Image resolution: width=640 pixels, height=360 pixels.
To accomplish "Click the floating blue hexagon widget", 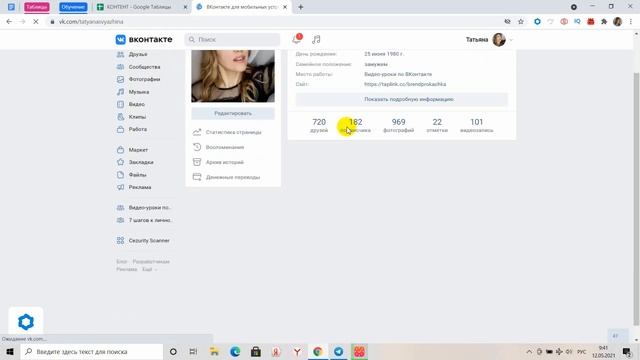I will [x=26, y=322].
